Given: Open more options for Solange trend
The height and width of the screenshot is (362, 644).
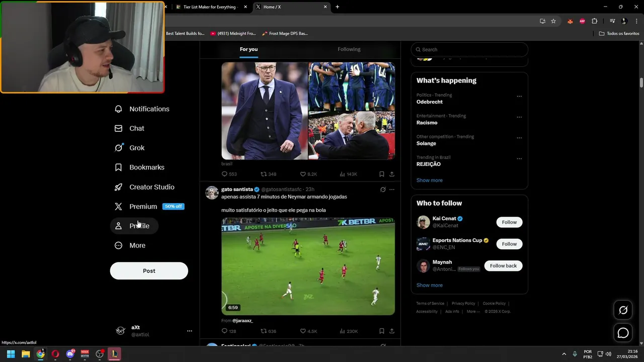Looking at the screenshot, I should pos(519,138).
